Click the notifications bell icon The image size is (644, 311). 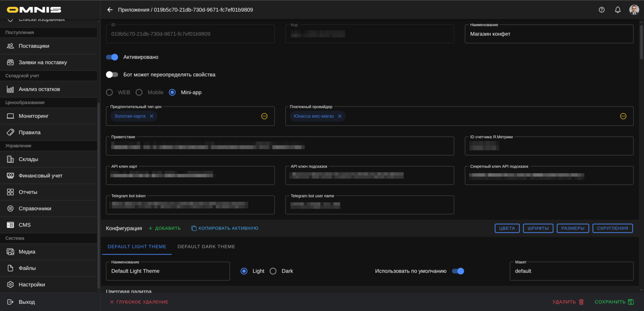[x=618, y=9]
